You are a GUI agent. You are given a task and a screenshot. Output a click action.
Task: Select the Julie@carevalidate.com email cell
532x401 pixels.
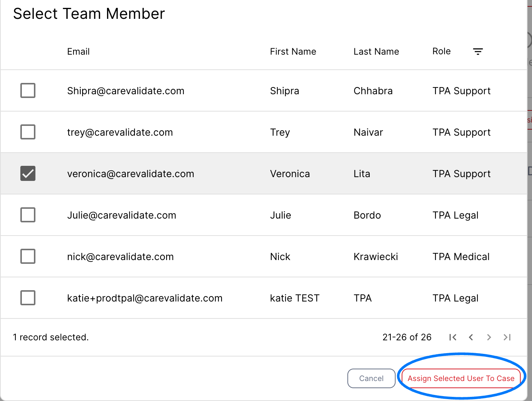tap(122, 215)
